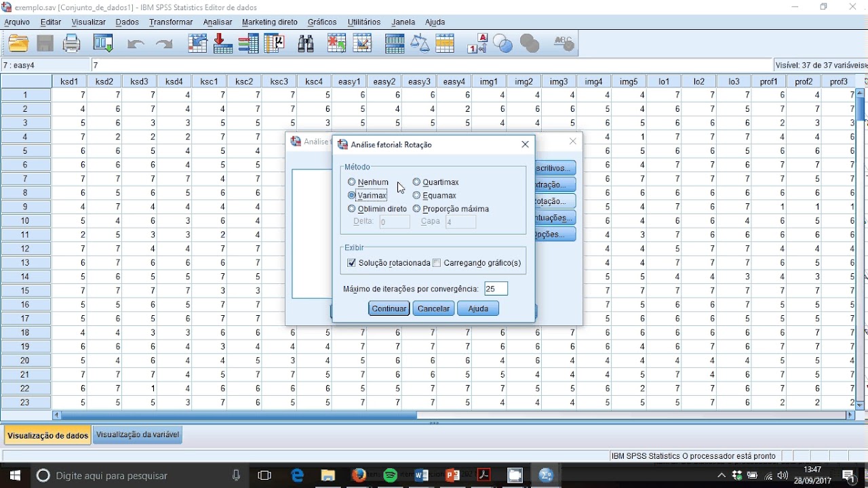This screenshot has width=868, height=488.
Task: Open Split file tool
Action: [394, 44]
